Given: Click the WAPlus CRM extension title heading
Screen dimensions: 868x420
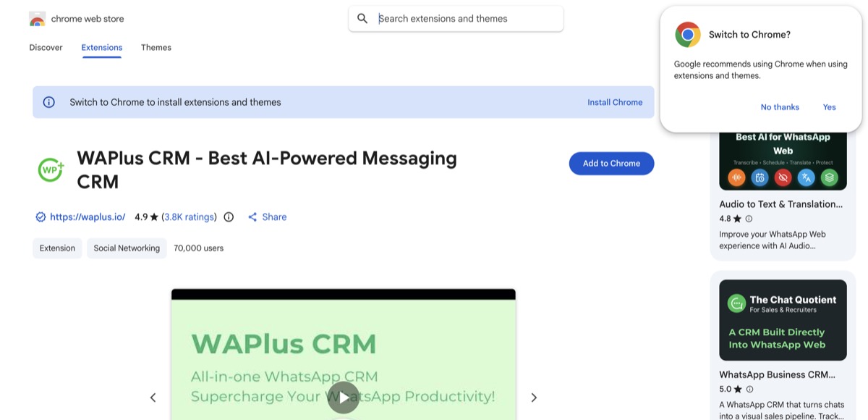Looking at the screenshot, I should (267, 169).
